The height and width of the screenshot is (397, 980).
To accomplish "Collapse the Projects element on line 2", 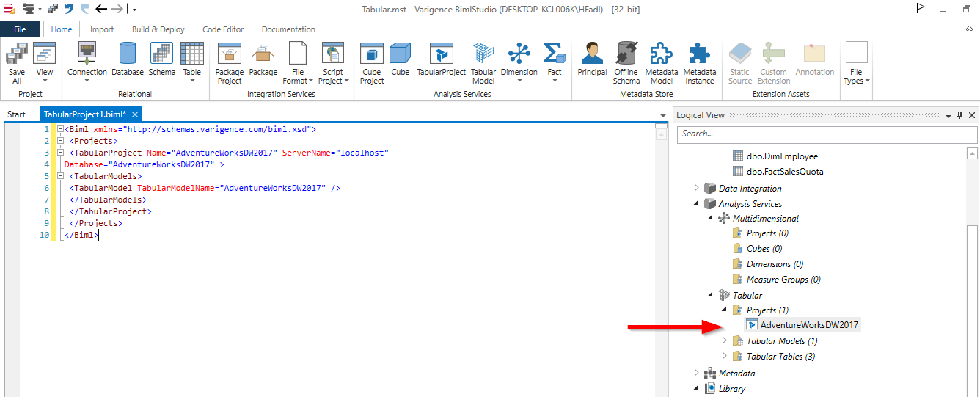I will (60, 141).
